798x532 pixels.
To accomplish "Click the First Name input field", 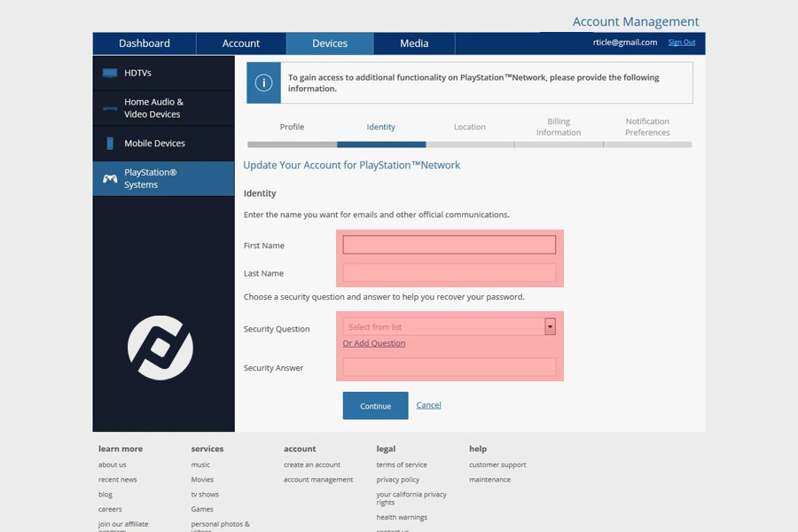I will click(450, 245).
